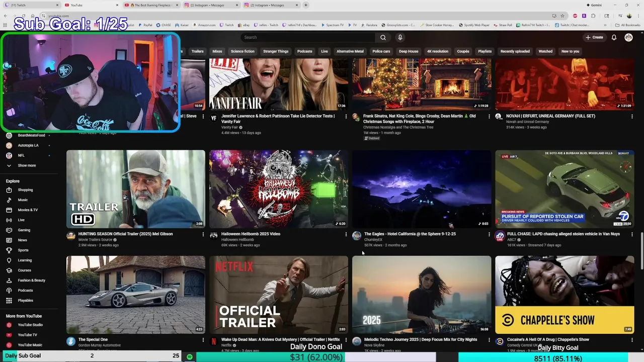Switch to first Instagram Messages tab
The height and width of the screenshot is (362, 644).
tap(210, 5)
